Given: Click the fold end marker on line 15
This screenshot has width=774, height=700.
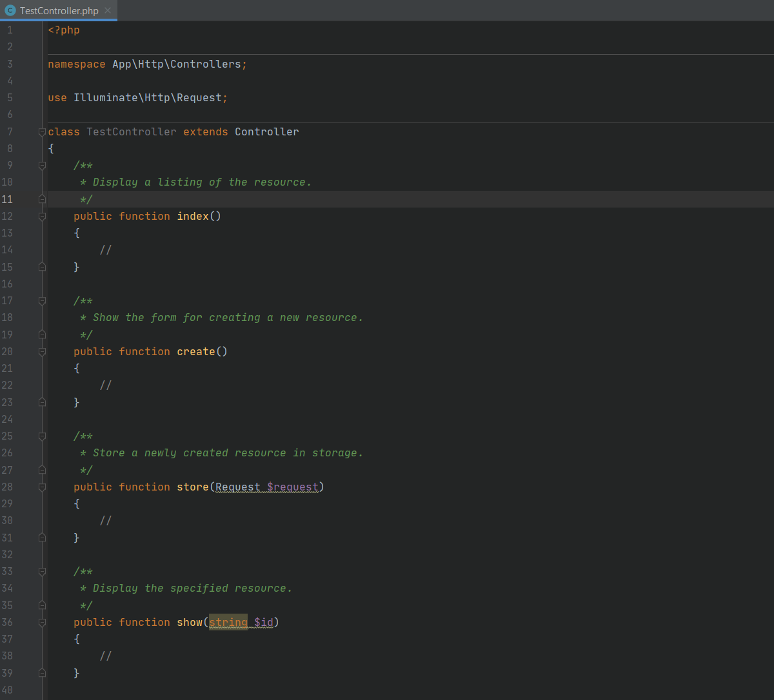Looking at the screenshot, I should (x=42, y=267).
